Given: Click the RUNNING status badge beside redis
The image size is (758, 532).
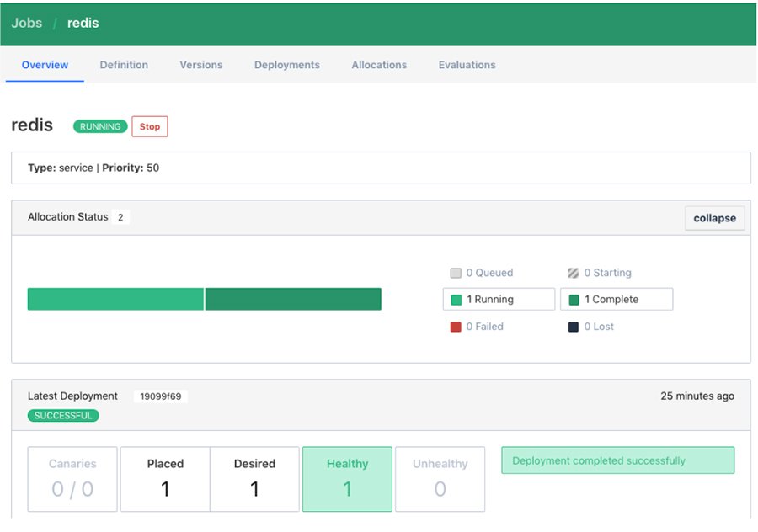Looking at the screenshot, I should (x=99, y=126).
